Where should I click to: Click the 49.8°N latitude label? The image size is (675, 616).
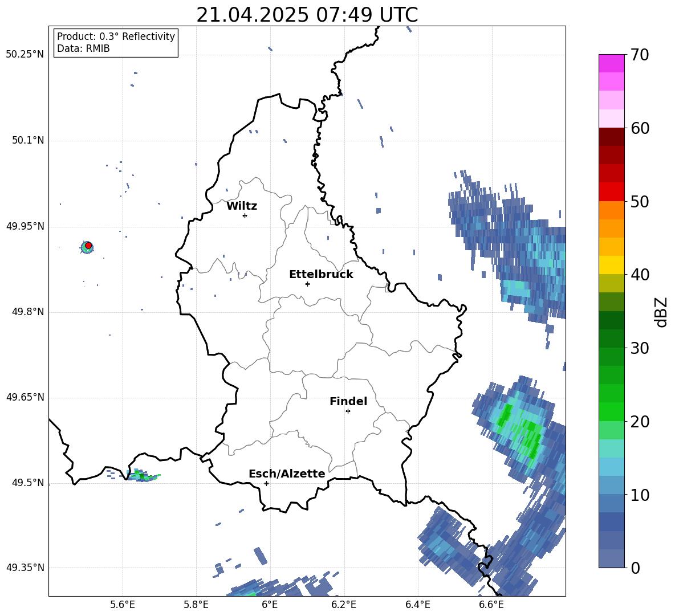28,312
